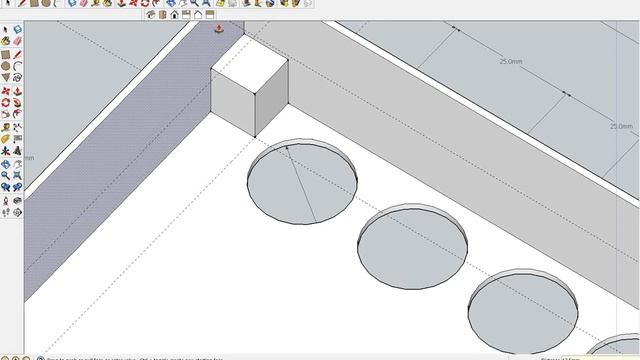Image resolution: width=640 pixels, height=360 pixels.
Task: Choose the Freehand scribble tool
Action: click(17, 78)
